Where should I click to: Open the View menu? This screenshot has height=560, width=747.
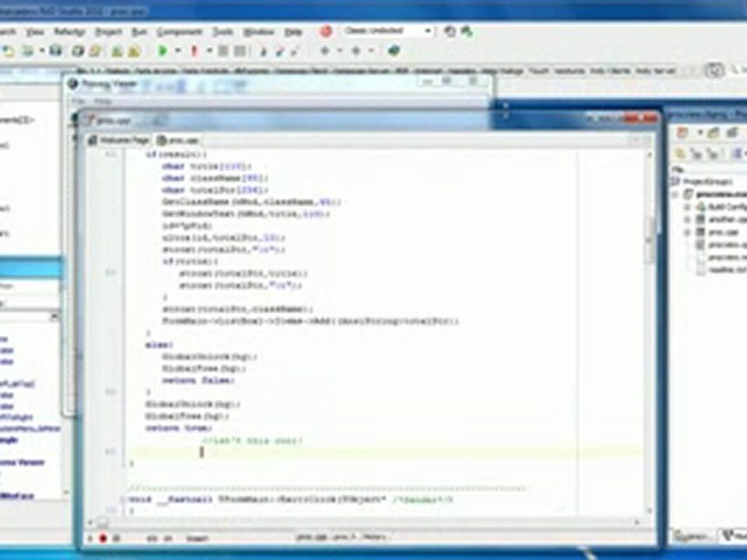[x=35, y=32]
